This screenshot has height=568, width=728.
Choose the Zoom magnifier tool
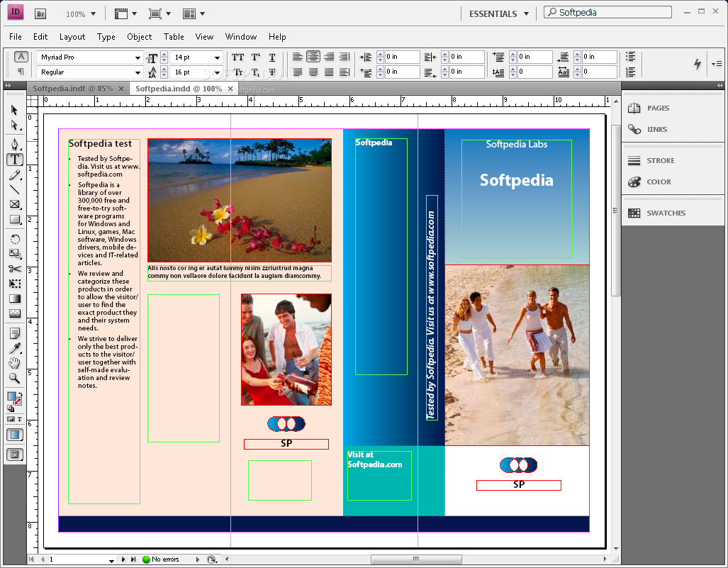15,379
